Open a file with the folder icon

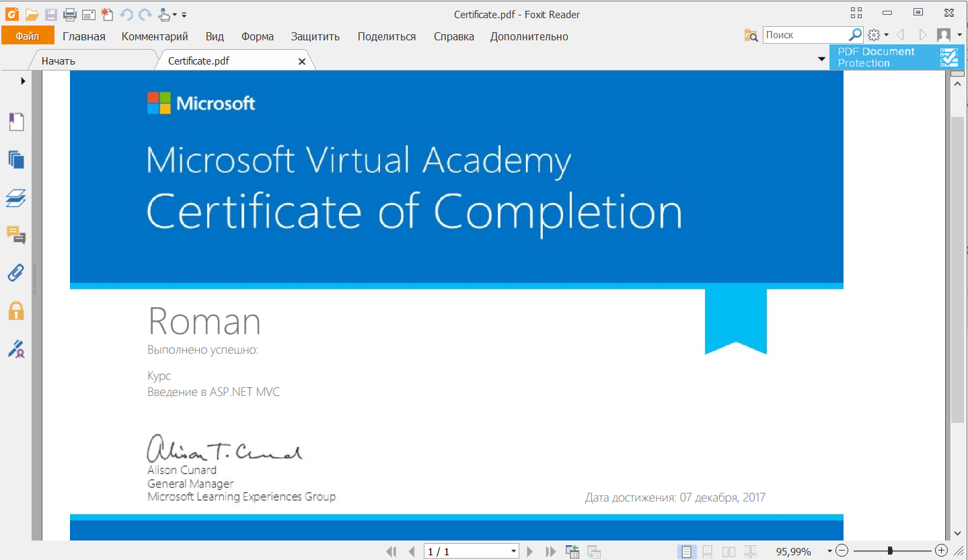32,14
